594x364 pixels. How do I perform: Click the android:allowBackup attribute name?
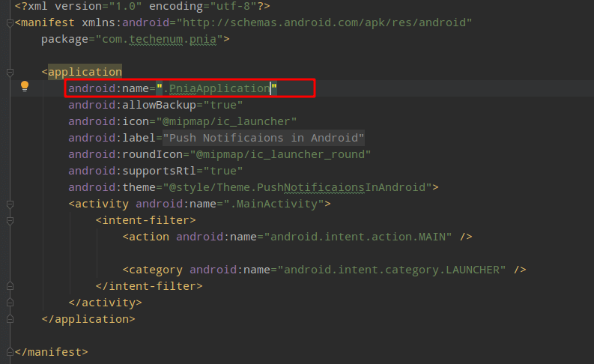pyautogui.click(x=133, y=105)
